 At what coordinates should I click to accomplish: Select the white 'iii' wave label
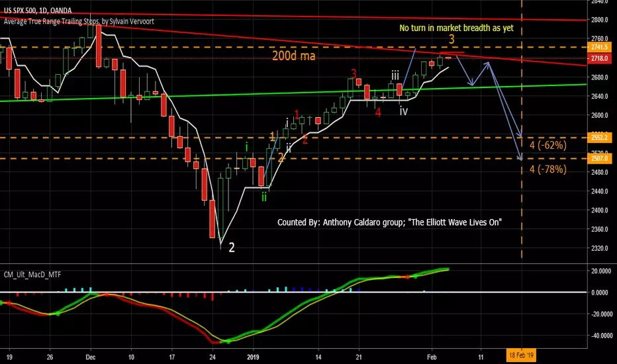click(x=395, y=75)
